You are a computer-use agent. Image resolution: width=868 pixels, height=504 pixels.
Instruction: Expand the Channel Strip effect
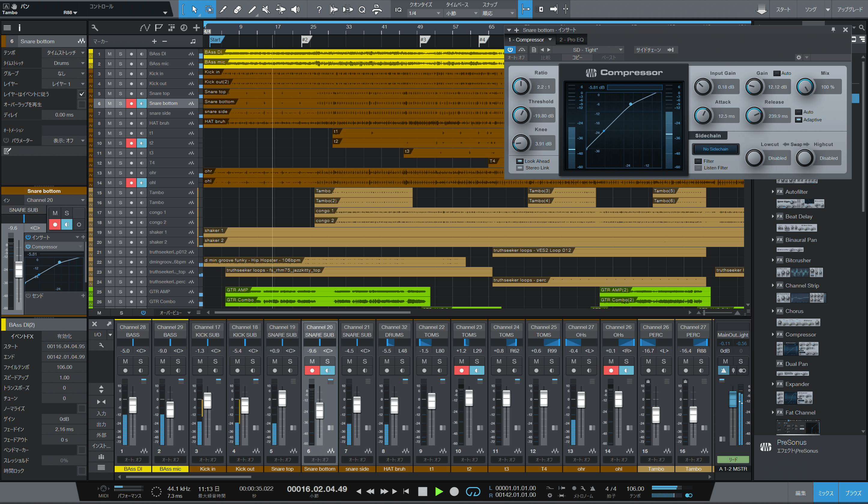point(773,285)
